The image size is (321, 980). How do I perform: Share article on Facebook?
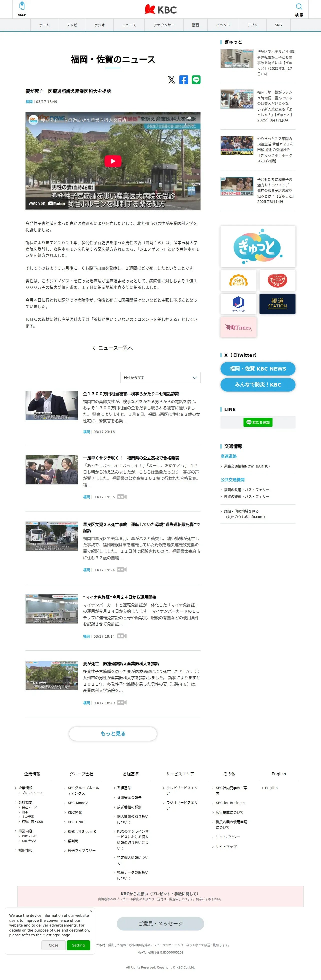[183, 79]
